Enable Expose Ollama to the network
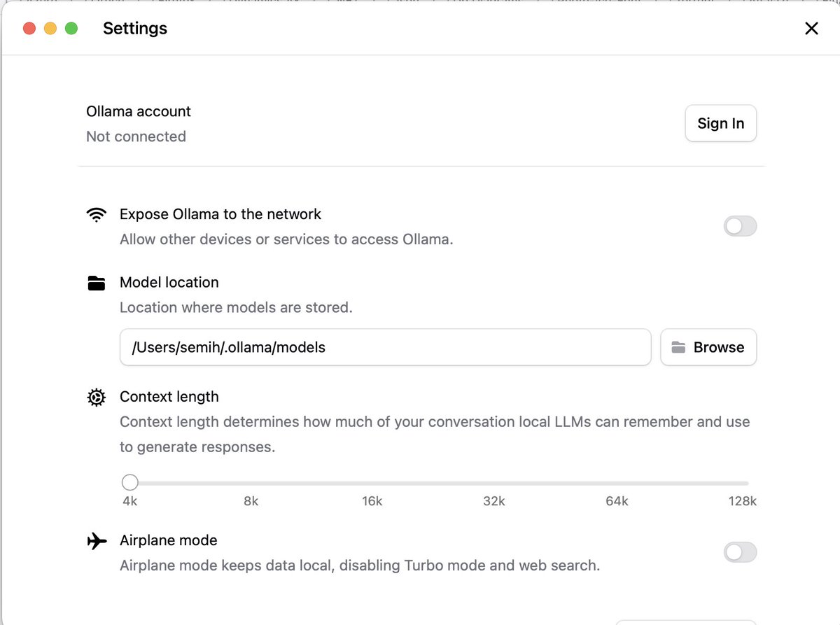 click(740, 226)
